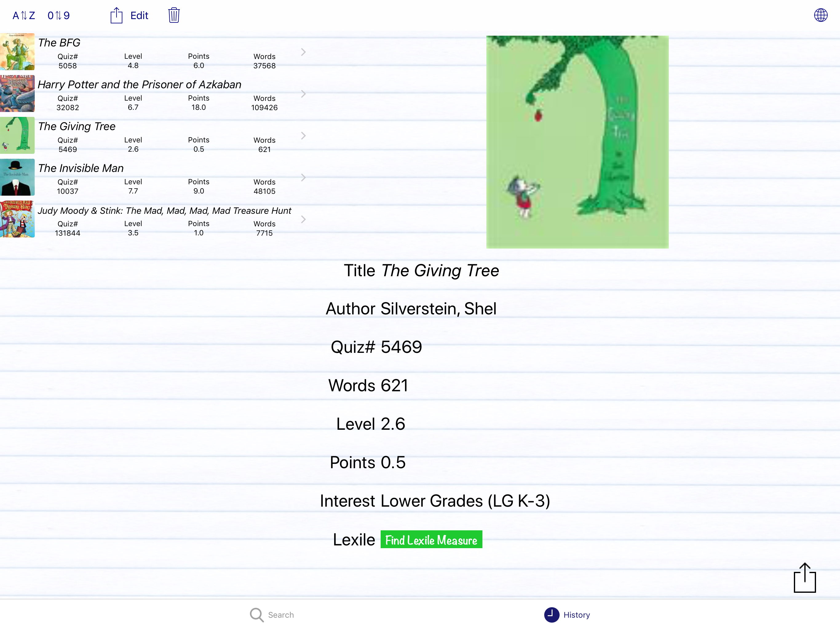Tap the History clock icon
The height and width of the screenshot is (630, 840).
pos(551,614)
